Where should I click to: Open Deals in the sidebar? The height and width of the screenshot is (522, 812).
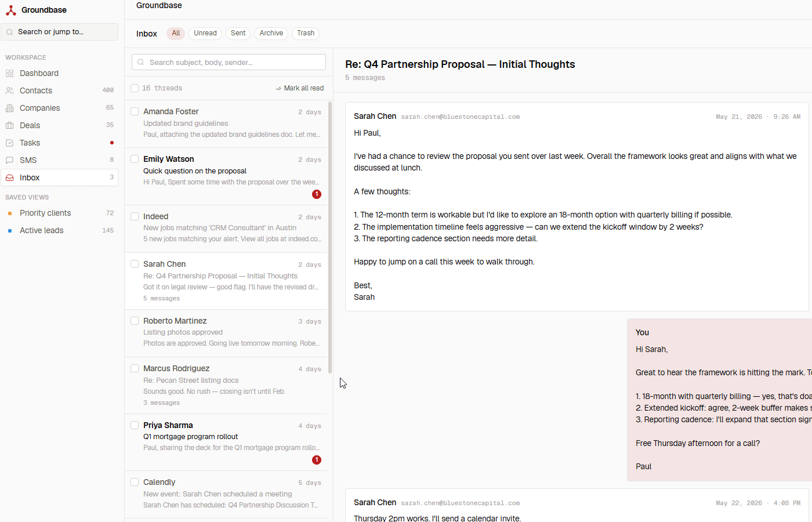tap(60, 125)
